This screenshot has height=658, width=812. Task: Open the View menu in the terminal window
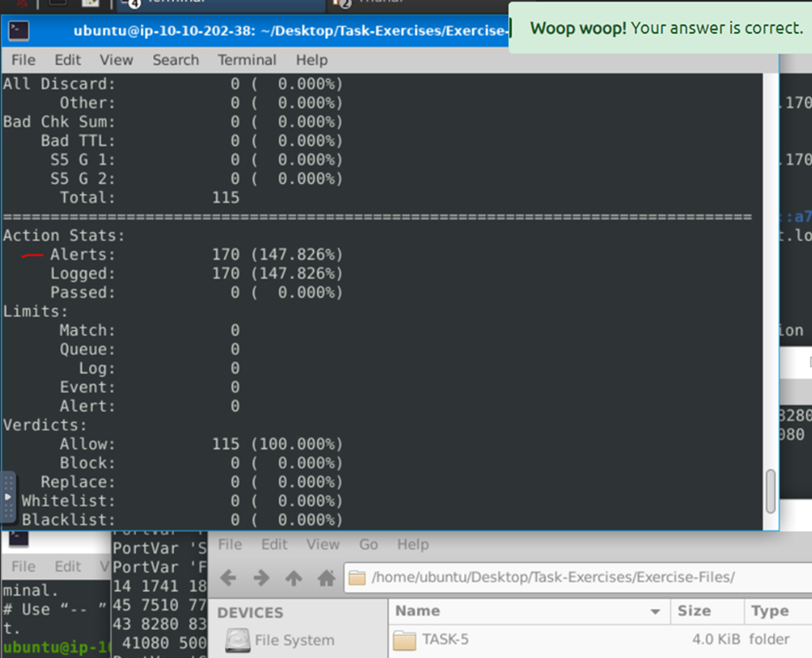coord(116,60)
